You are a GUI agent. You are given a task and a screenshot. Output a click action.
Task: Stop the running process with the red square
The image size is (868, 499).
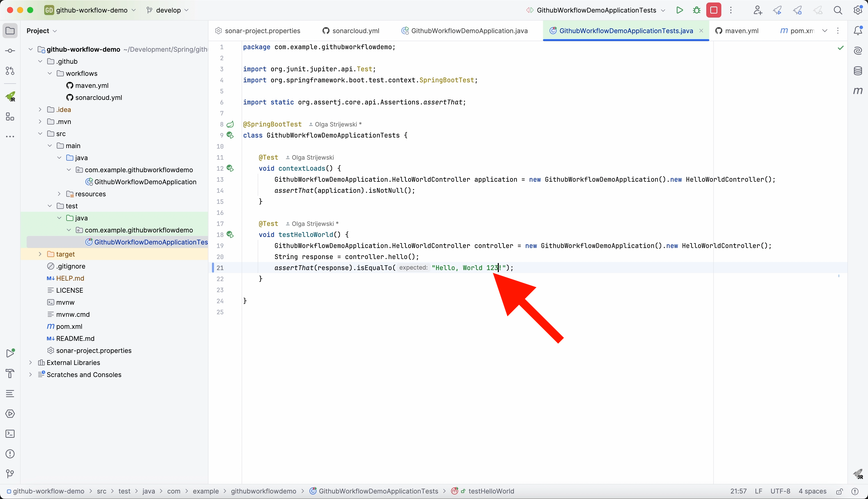click(714, 10)
